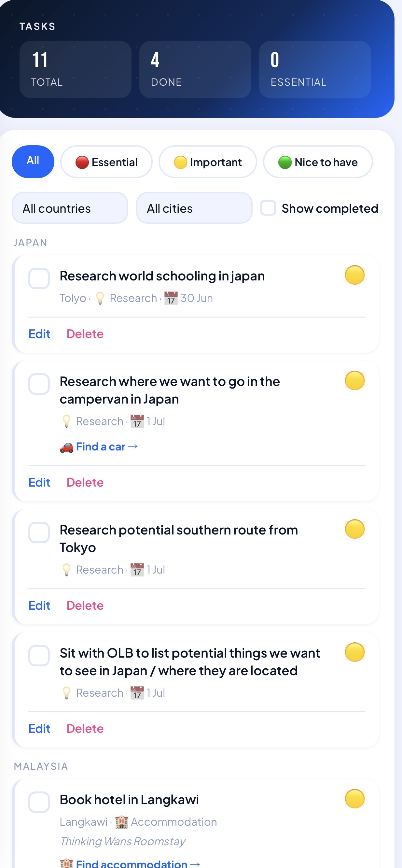Open the All countries dropdown
402x868 pixels.
tap(70, 208)
